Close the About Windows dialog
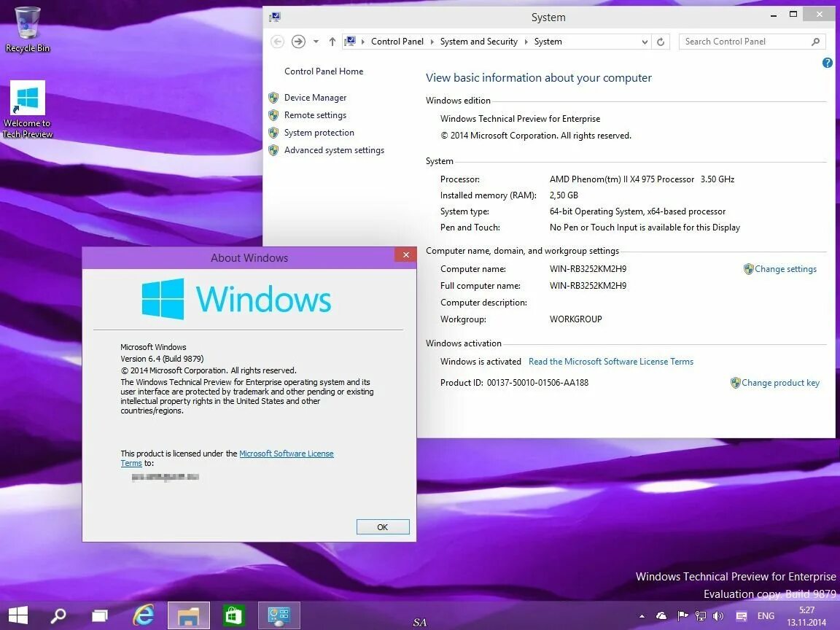The height and width of the screenshot is (630, 840). (x=405, y=255)
